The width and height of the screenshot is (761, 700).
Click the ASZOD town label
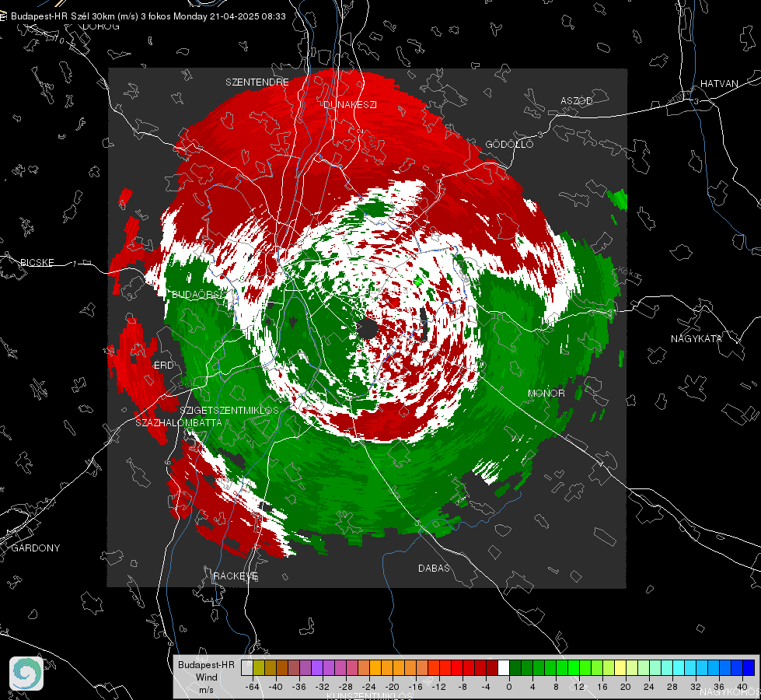tap(577, 101)
